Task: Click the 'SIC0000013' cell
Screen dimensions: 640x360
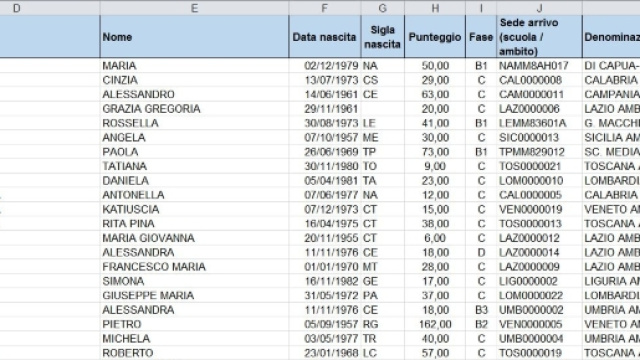Action: click(540, 137)
